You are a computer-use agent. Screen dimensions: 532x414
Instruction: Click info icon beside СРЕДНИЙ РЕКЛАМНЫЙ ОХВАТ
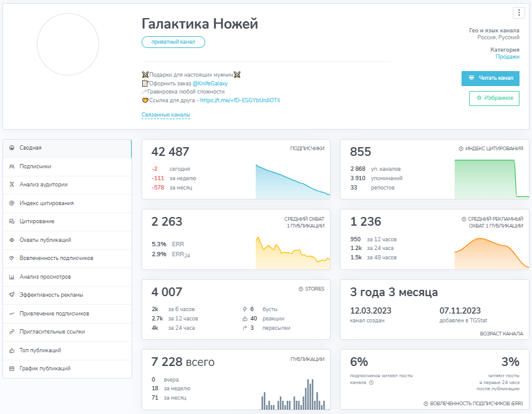(x=464, y=219)
